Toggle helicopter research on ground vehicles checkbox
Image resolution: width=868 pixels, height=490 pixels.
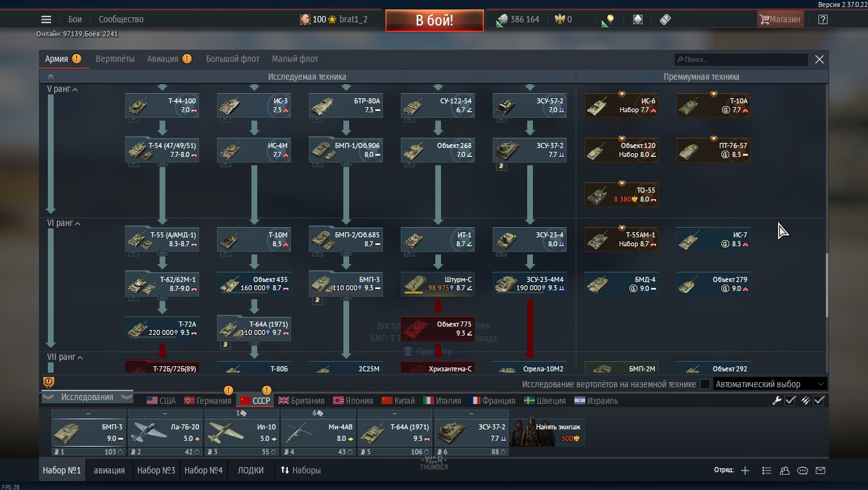pos(705,384)
